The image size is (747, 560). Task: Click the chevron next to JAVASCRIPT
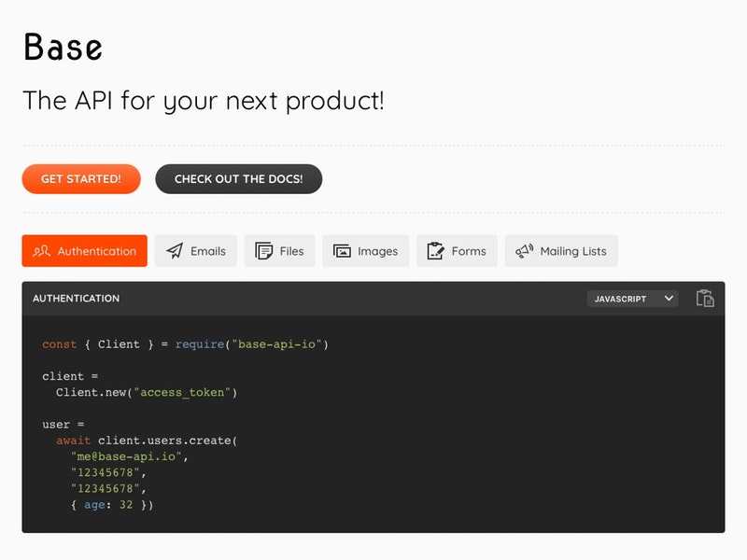tap(669, 298)
